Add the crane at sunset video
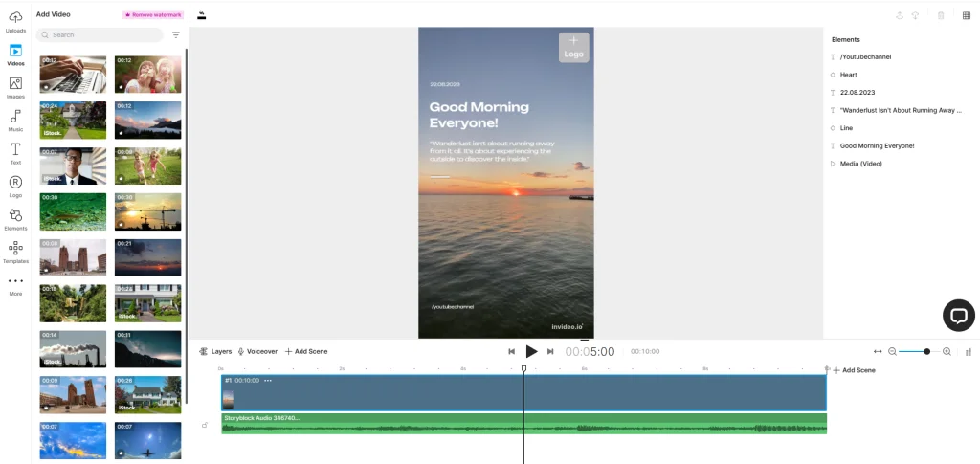Screen dimensions: 980x464 click(147, 211)
